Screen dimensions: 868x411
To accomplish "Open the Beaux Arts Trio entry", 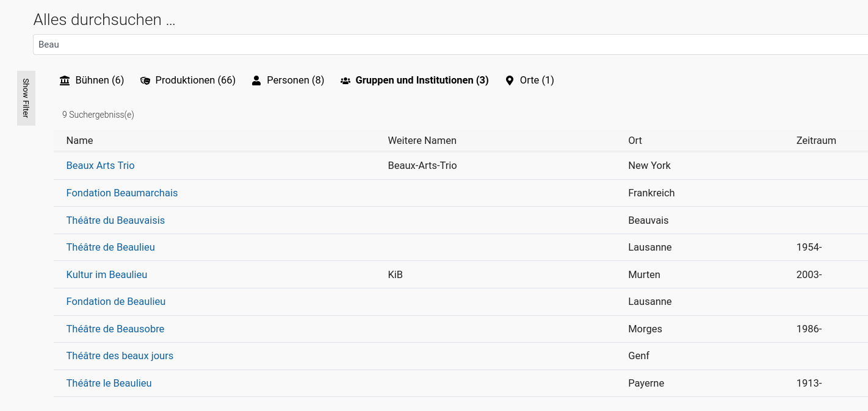I will pos(100,165).
